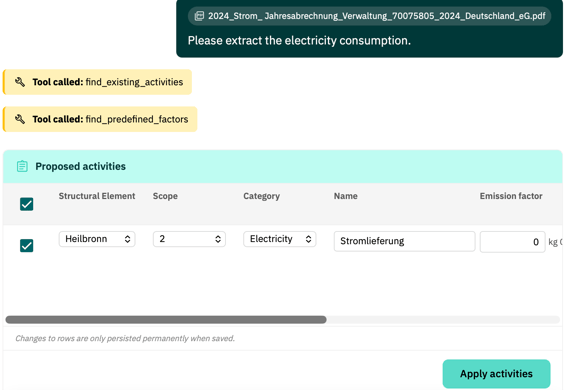Click the emission factor field showing 0

click(512, 242)
